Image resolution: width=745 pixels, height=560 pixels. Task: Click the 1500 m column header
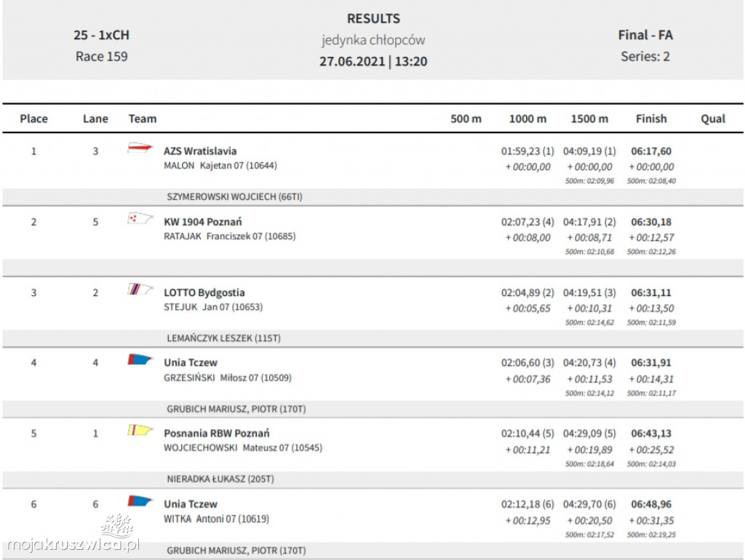(x=589, y=119)
